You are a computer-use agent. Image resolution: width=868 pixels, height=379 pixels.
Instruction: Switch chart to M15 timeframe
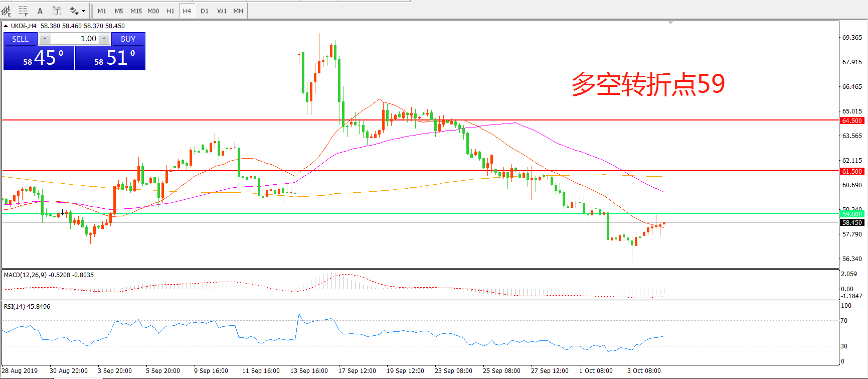136,11
